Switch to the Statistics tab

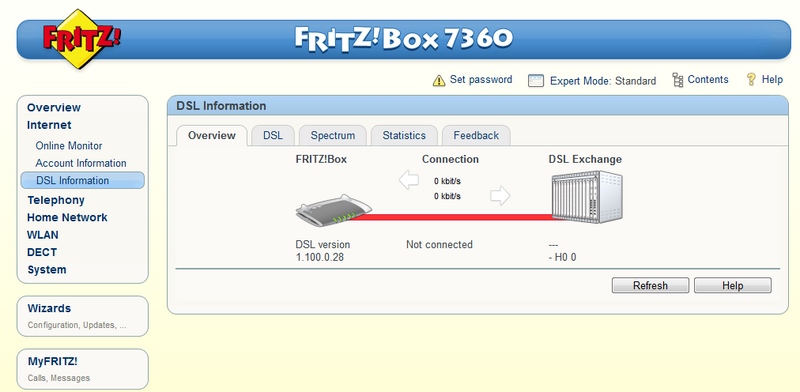click(x=404, y=135)
